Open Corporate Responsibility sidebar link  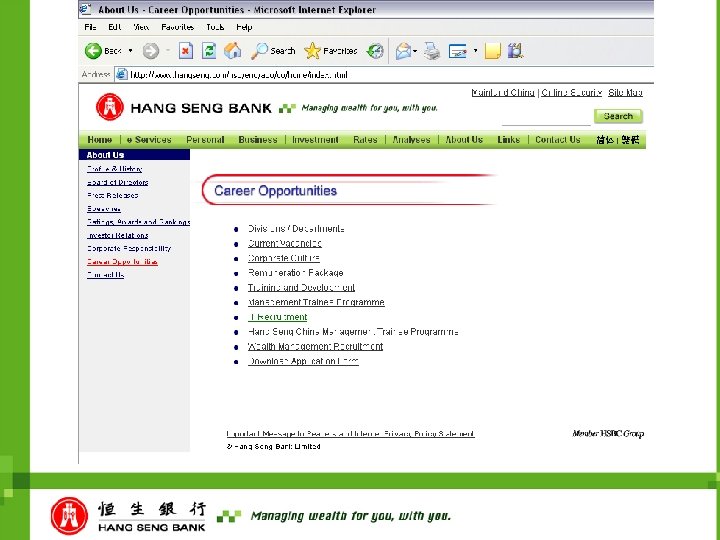[129, 248]
